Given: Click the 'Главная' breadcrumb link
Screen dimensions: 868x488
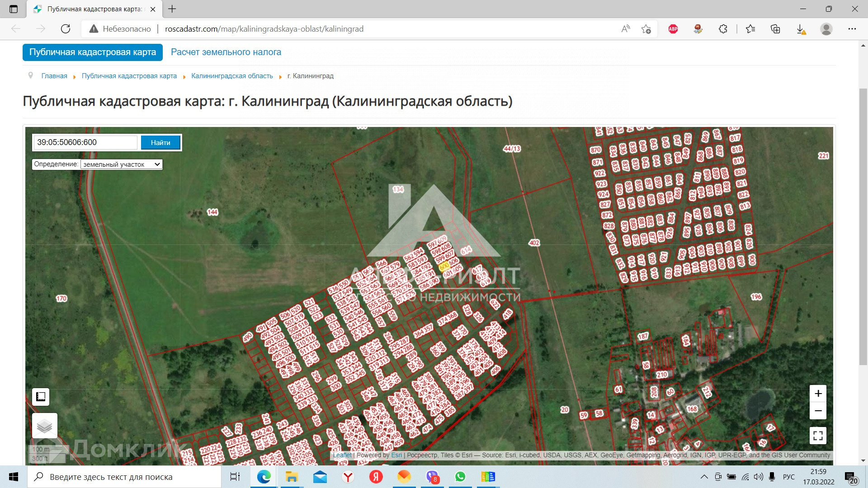Looking at the screenshot, I should [x=54, y=76].
